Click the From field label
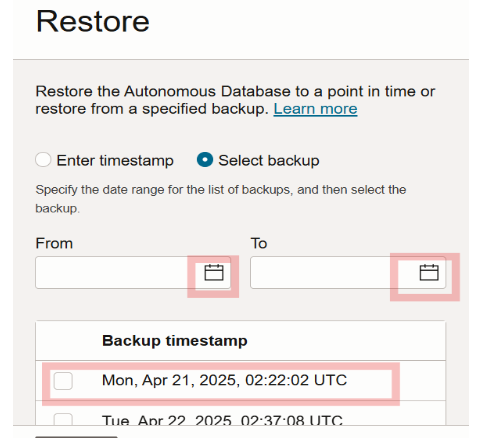The width and height of the screenshot is (492, 440). (x=54, y=243)
